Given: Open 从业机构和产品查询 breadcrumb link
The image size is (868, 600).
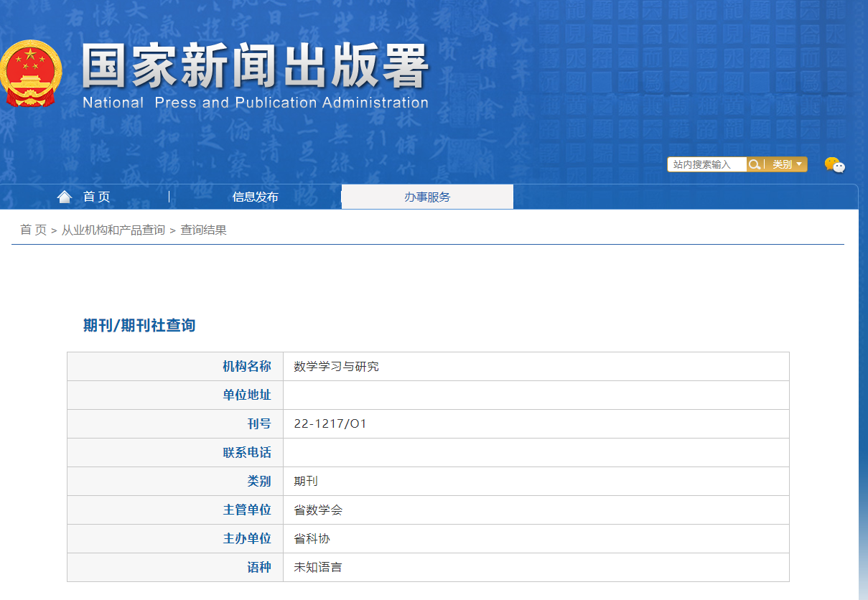Looking at the screenshot, I should click(x=113, y=230).
